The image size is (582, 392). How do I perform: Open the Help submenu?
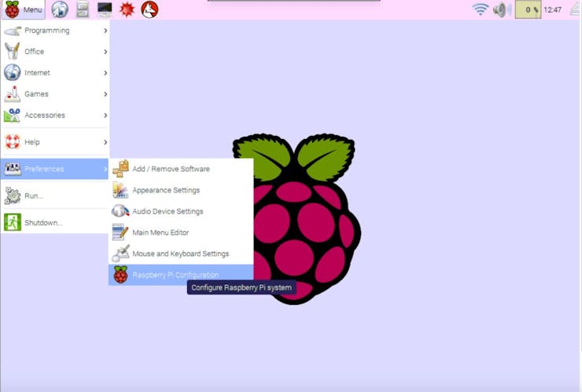tap(55, 142)
